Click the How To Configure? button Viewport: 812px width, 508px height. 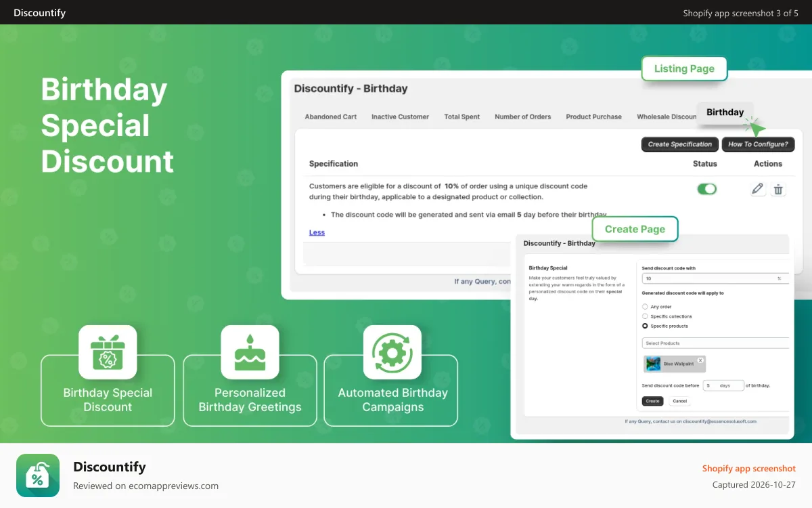tap(758, 144)
